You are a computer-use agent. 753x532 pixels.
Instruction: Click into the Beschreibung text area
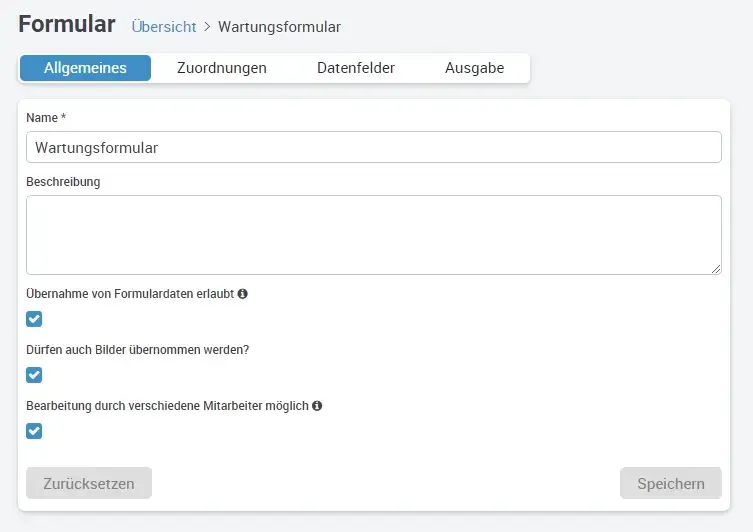click(374, 235)
